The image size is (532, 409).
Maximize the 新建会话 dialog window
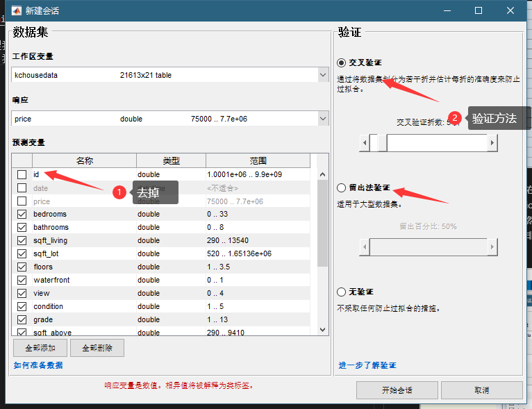[x=478, y=10]
